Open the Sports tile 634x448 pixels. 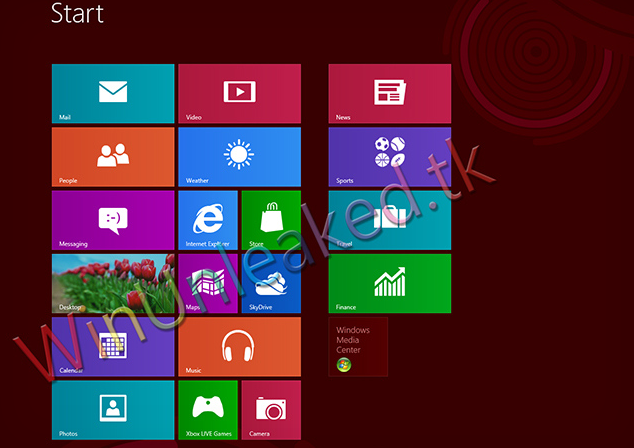(389, 157)
